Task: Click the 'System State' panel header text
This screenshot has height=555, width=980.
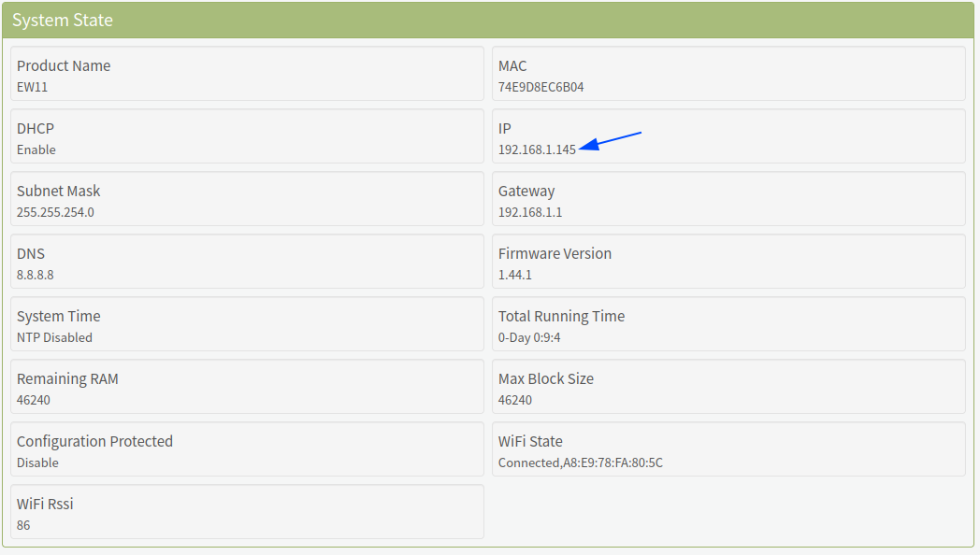Action: (x=63, y=20)
